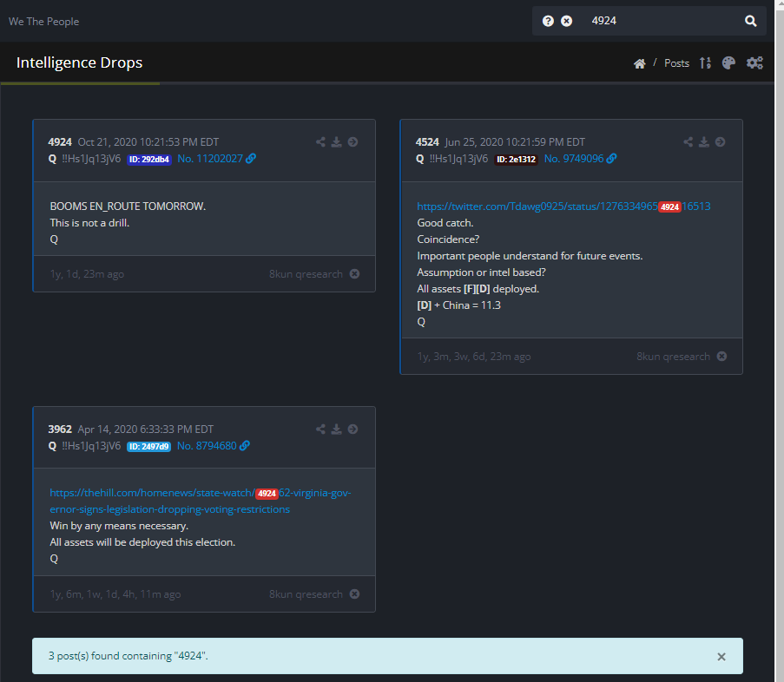Click post number 4524 heading
Image resolution: width=784 pixels, height=682 pixels.
coord(427,142)
